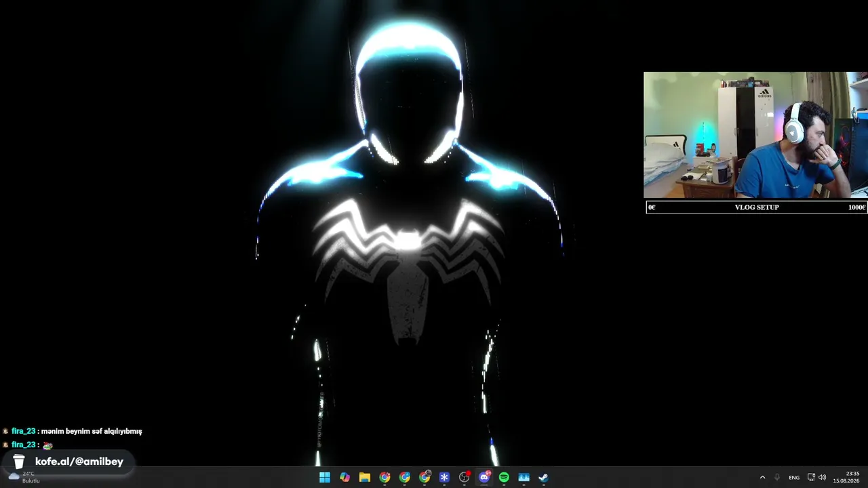Open Spotify from the taskbar
868x488 pixels.
click(504, 477)
